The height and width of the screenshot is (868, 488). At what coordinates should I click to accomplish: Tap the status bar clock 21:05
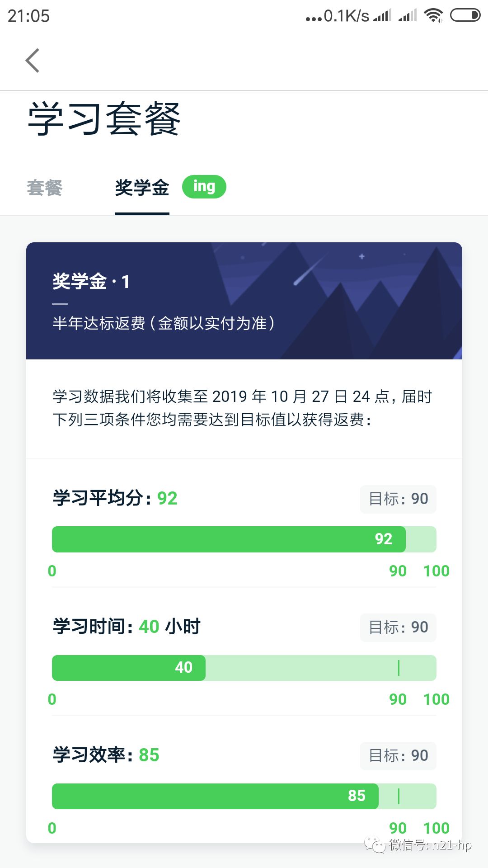pyautogui.click(x=28, y=16)
